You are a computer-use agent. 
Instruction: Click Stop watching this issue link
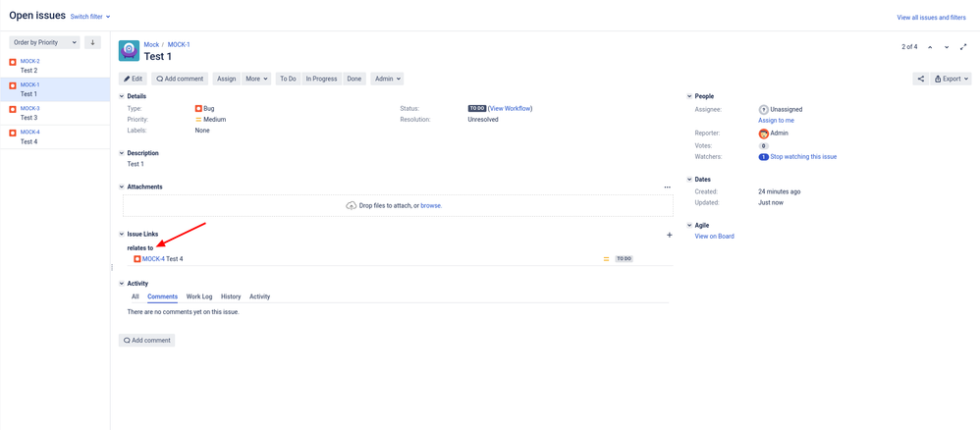click(804, 157)
